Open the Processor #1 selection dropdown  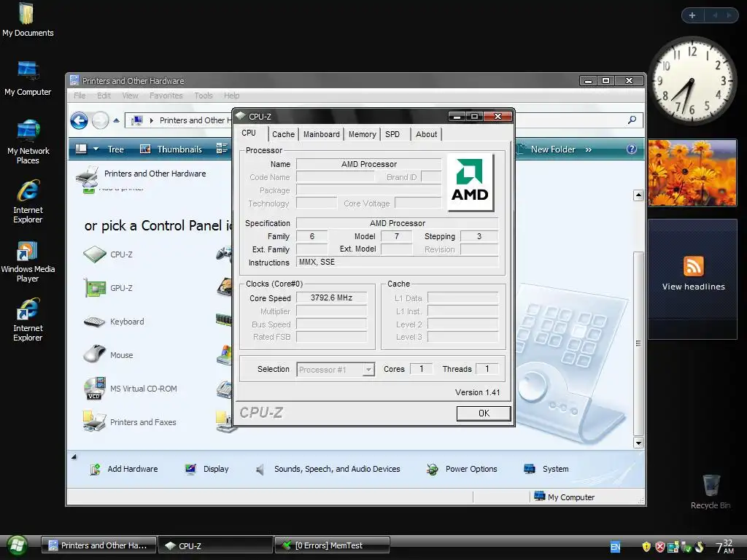point(336,369)
